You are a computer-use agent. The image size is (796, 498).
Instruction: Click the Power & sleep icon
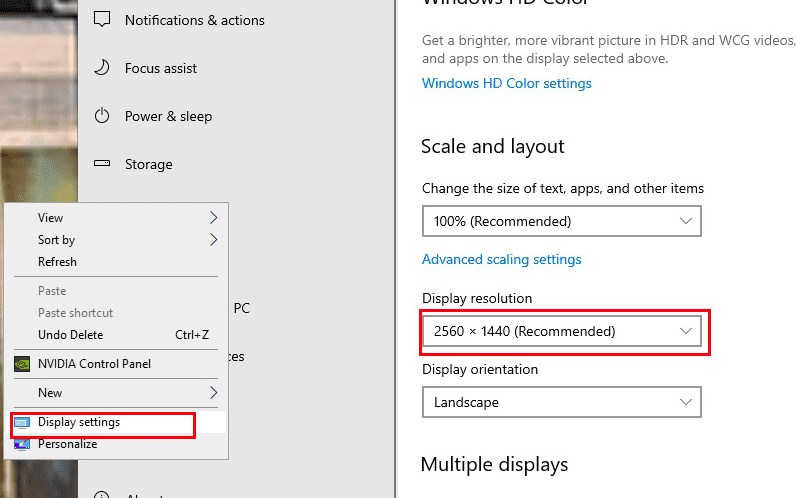point(101,116)
